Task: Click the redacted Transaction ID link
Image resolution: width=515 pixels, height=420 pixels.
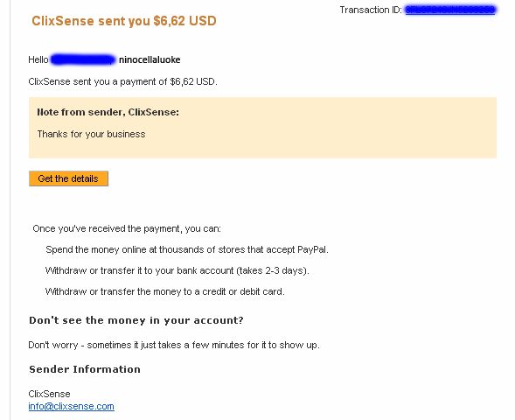Action: [x=450, y=10]
